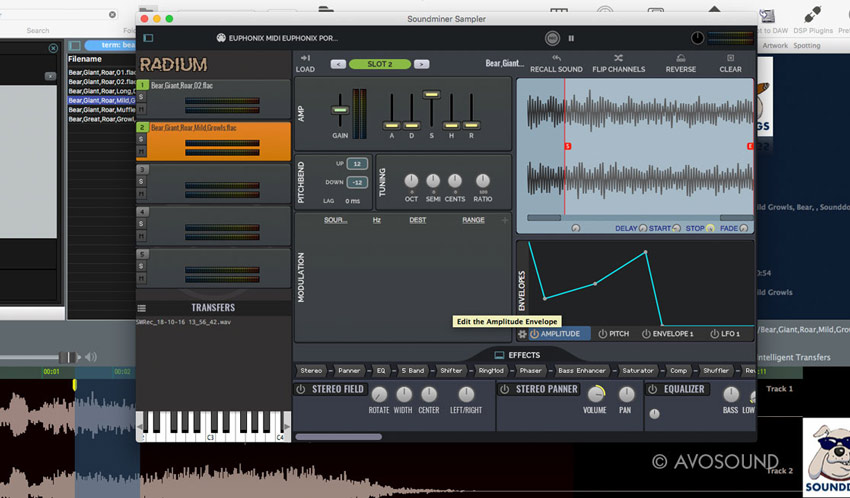Click the Attack (A) envelope slider
This screenshot has width=850, height=498.
click(x=391, y=126)
